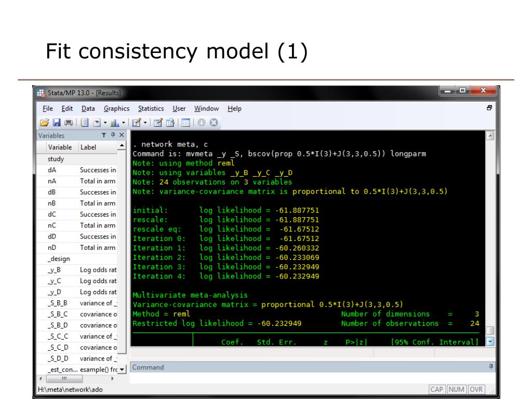Image resolution: width=532 pixels, height=399 pixels.
Task: Select the dB variable row
Action: pos(77,192)
